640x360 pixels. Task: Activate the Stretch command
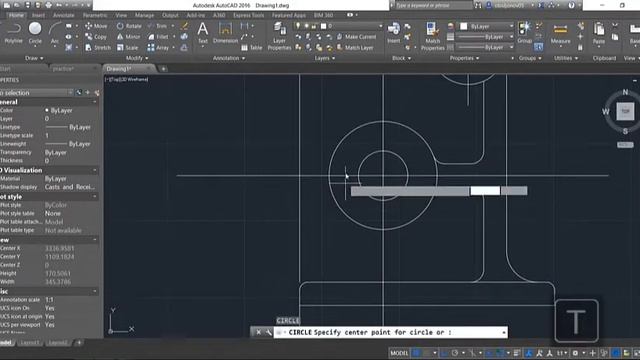[98, 47]
